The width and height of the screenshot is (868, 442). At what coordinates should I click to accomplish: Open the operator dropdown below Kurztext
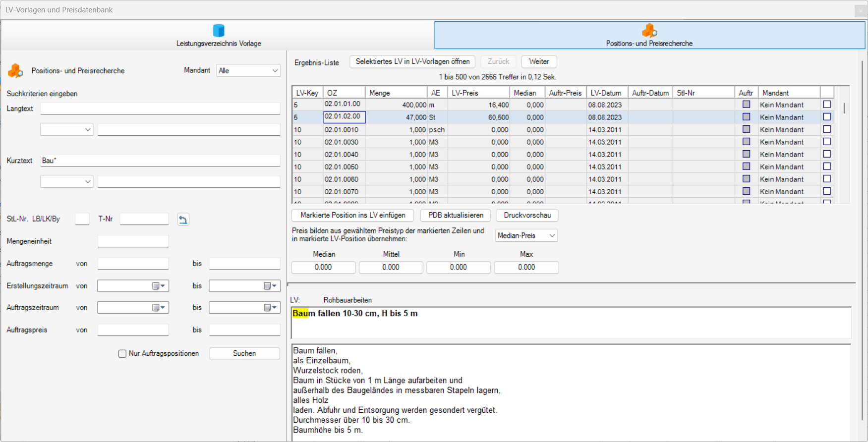(66, 182)
